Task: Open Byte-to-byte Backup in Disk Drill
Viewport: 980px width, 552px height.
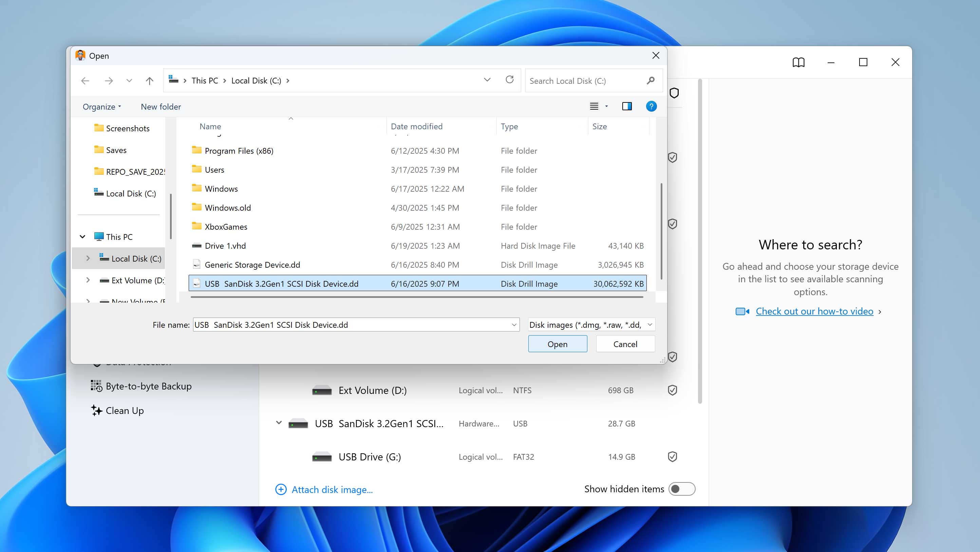Action: point(141,386)
